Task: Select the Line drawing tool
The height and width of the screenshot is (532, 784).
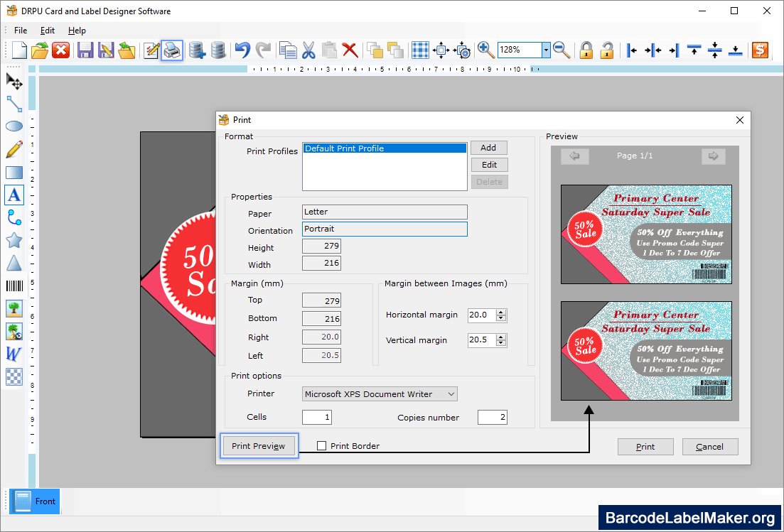Action: coord(14,104)
